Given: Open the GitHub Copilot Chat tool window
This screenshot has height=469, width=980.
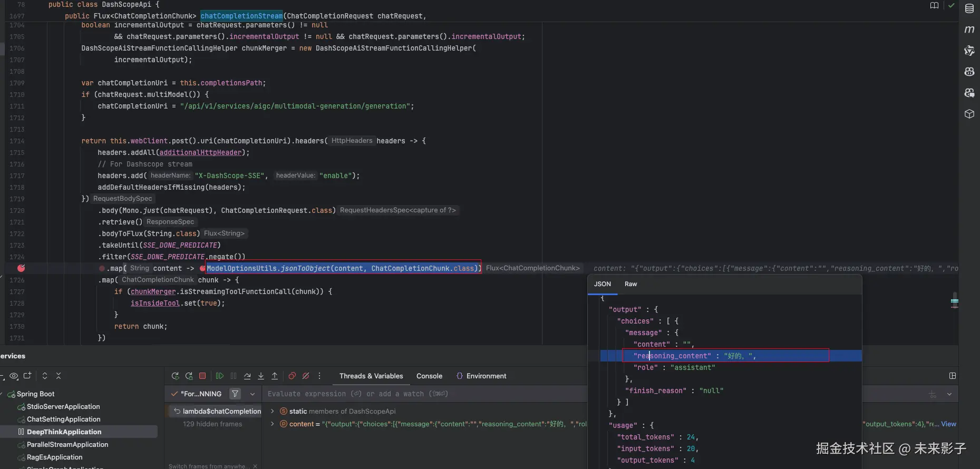Looking at the screenshot, I should click(x=969, y=93).
